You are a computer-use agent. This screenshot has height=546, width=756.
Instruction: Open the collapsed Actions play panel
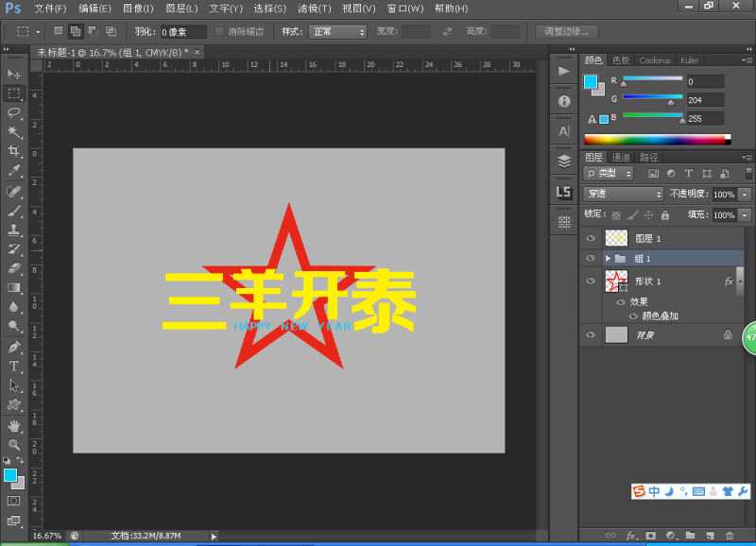pos(563,72)
